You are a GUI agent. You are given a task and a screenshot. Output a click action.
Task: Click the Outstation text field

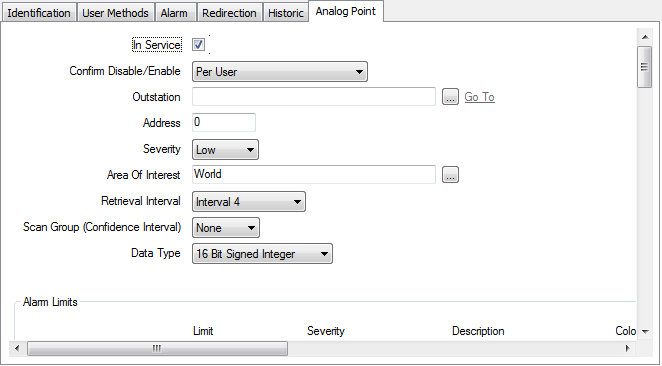tap(314, 97)
